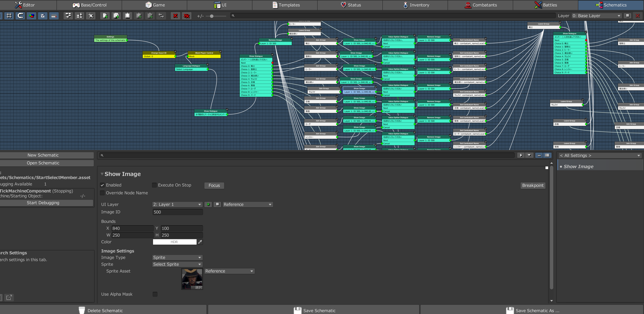Viewport: 644px width, 314px height.
Task: Click the double red X delete icon
Action: 187,16
